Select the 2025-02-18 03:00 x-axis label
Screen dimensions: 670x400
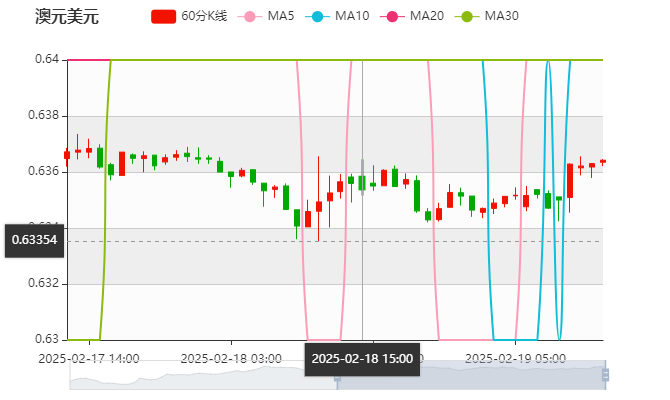click(230, 357)
